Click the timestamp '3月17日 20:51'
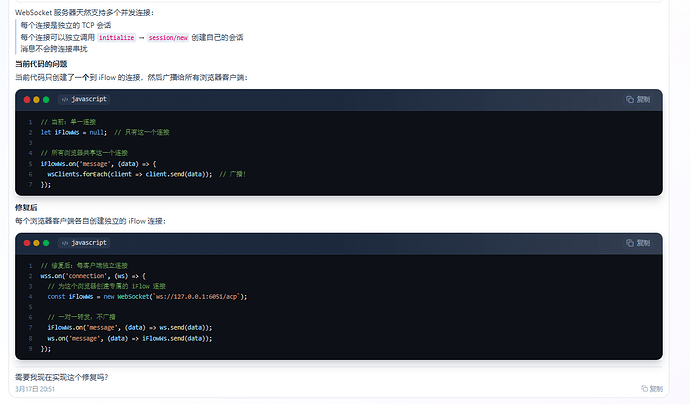 pyautogui.click(x=35, y=389)
